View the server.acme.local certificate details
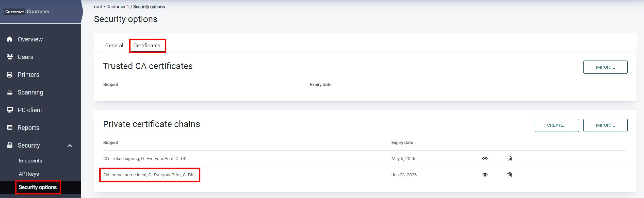The image size is (644, 198). pos(485,175)
